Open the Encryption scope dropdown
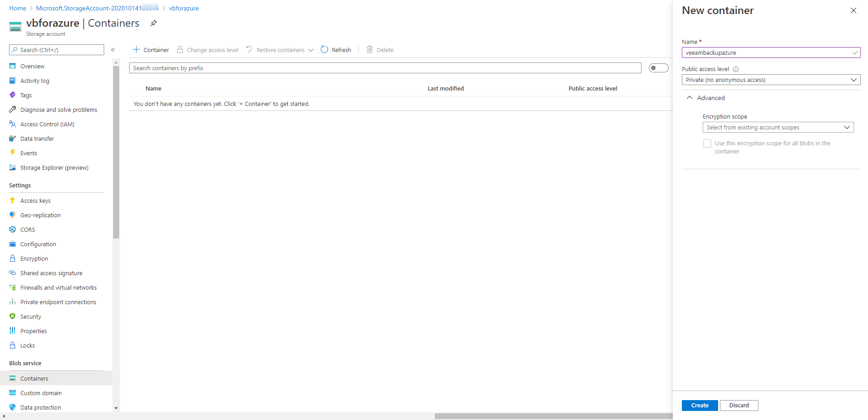Viewport: 868px width, 420px height. 778,128
